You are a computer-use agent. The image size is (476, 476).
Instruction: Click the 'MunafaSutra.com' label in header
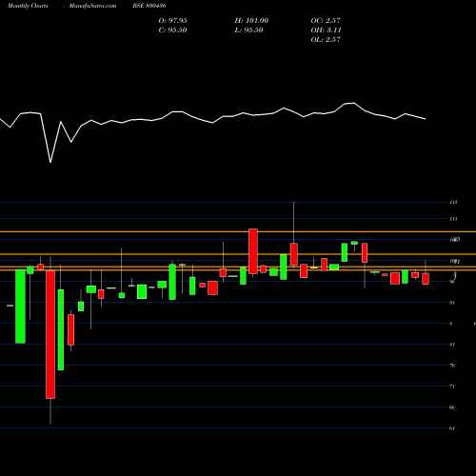92,6
